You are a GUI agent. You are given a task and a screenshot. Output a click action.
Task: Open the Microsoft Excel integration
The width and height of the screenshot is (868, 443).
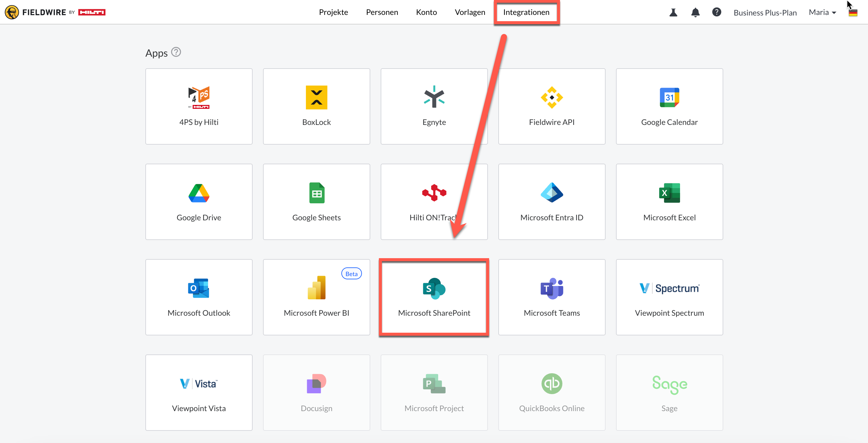pos(669,202)
